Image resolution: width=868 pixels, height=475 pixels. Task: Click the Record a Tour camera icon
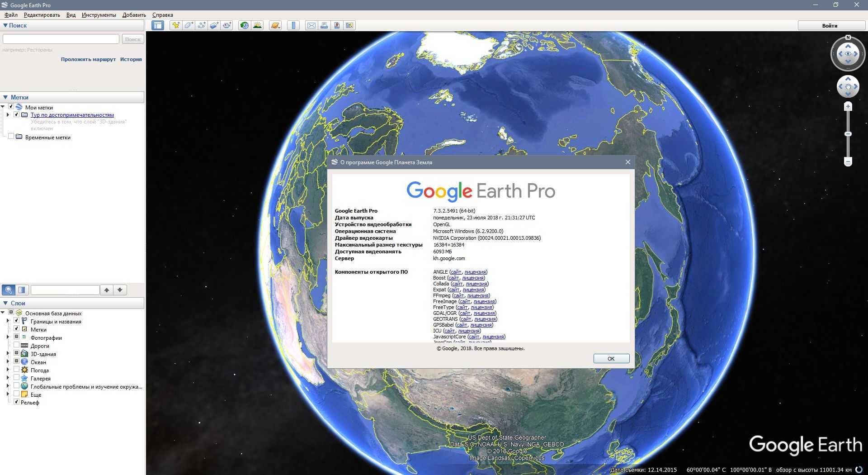point(227,25)
